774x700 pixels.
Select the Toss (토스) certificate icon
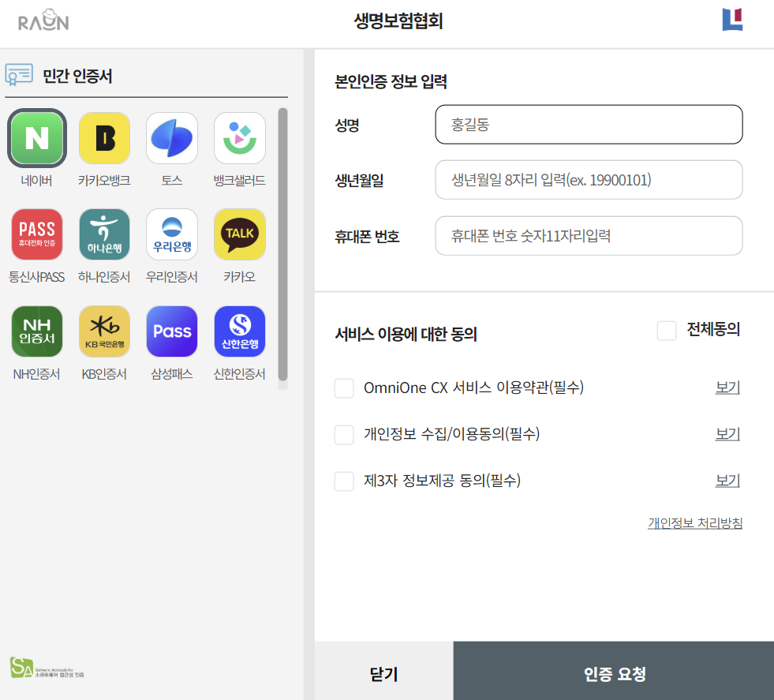(172, 138)
